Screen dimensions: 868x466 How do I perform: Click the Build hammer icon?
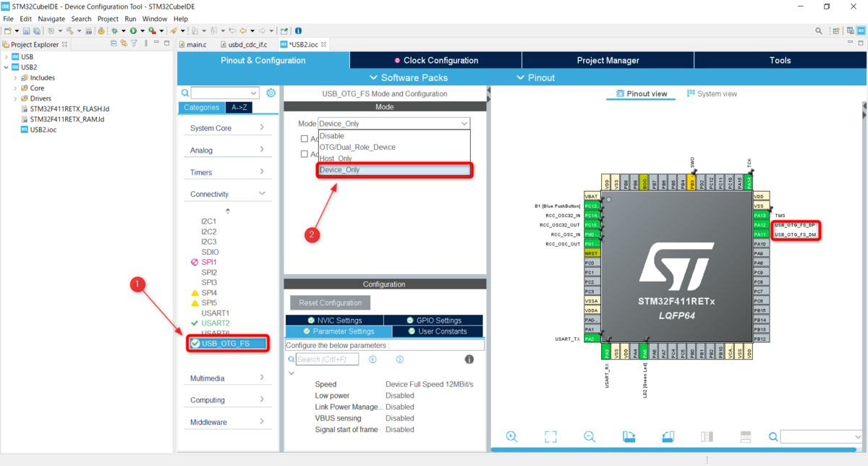pyautogui.click(x=69, y=31)
